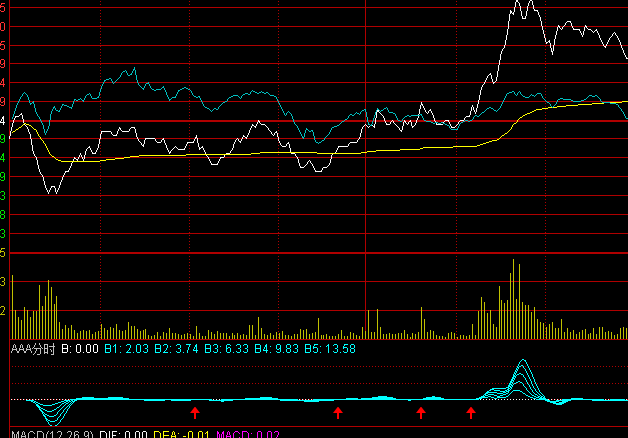
Task: Click the second red arrow marker from left
Action: click(338, 411)
